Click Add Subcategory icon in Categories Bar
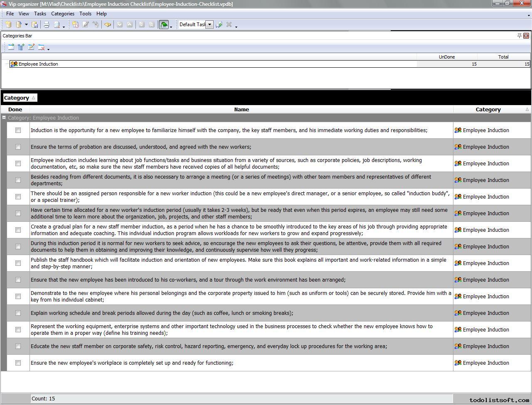 [x=21, y=47]
